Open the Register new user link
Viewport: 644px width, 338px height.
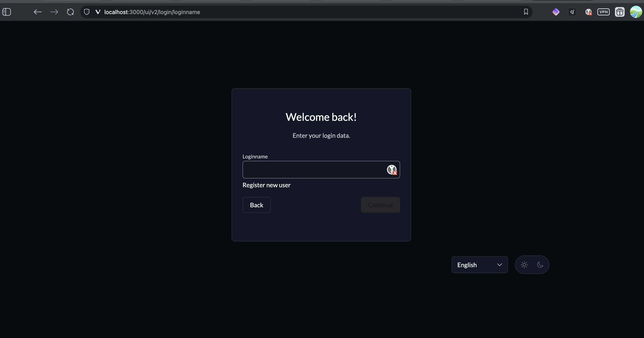pos(266,185)
